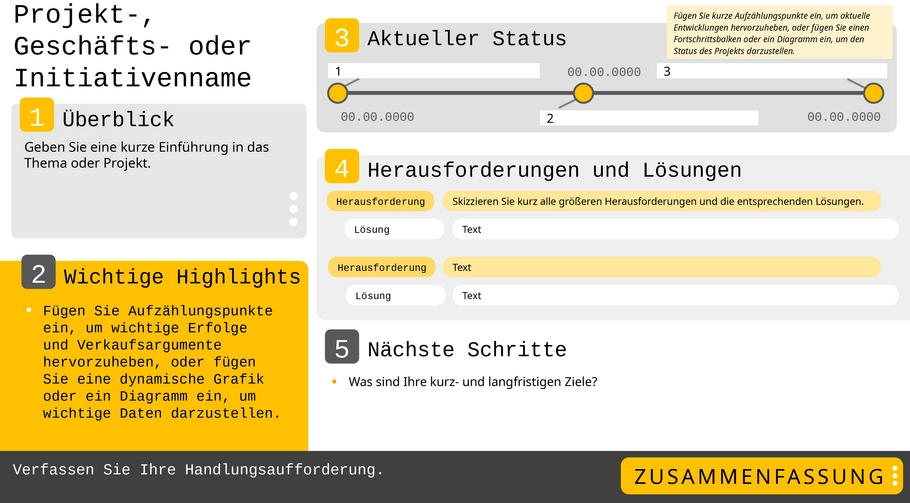Screen dimensions: 910x503
Task: Select the first timeline circle on the left
Action: [338, 93]
